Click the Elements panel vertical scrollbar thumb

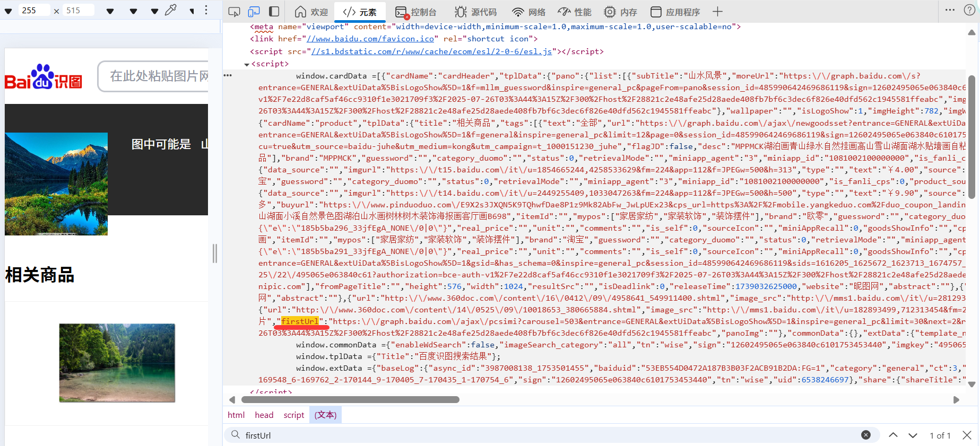[x=972, y=137]
